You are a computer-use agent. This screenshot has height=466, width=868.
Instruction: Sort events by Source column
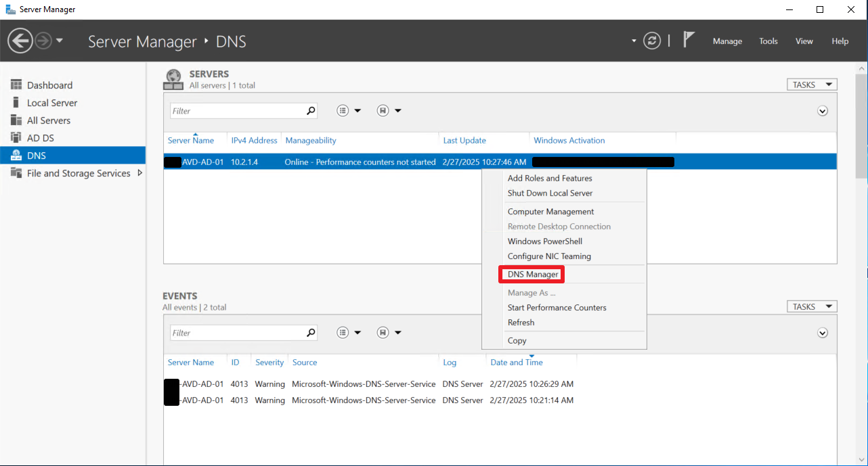pos(305,363)
